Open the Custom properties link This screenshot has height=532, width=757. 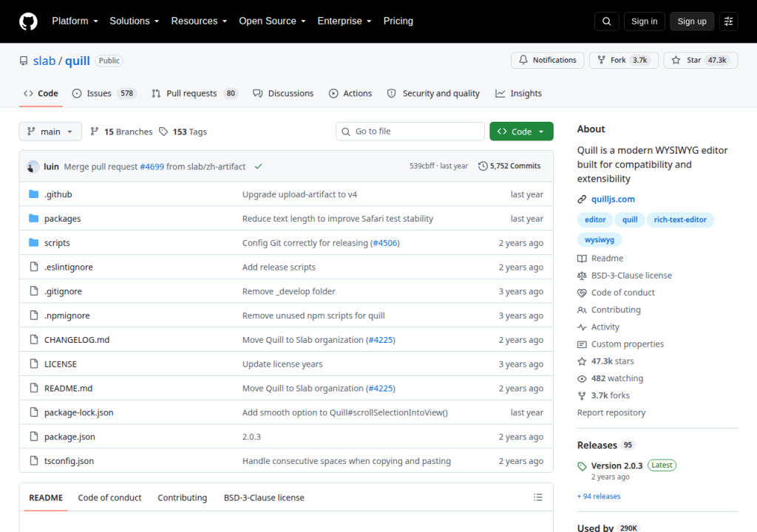point(627,344)
